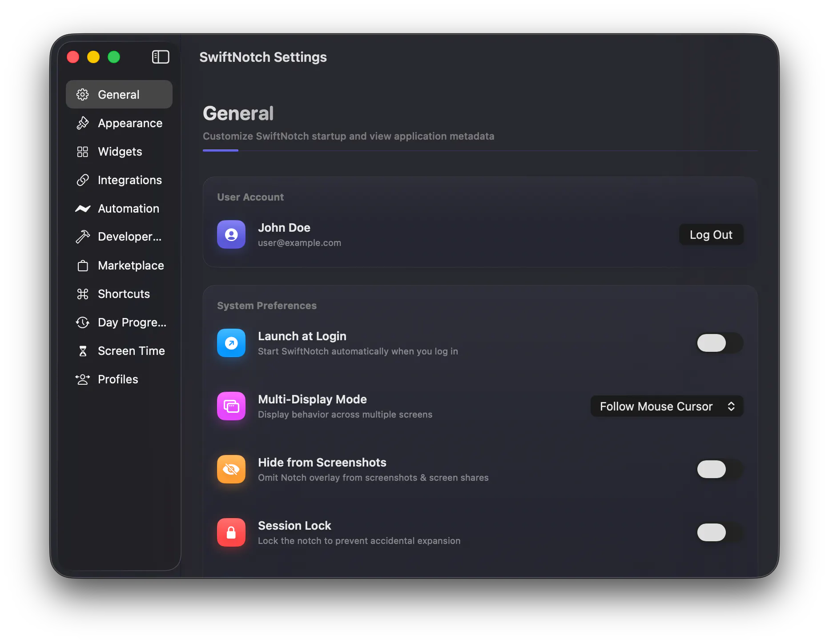829x644 pixels.
Task: Click the Shortcuts command-key icon
Action: [83, 294]
